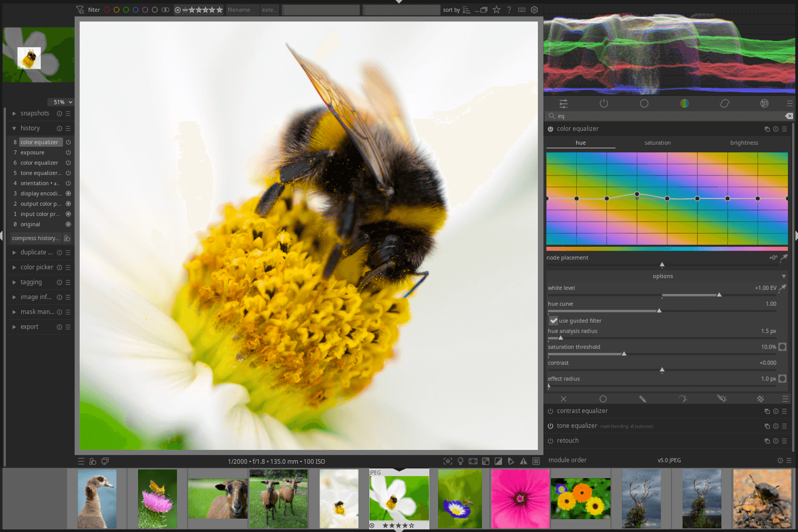798x532 pixels.
Task: Click the clear search text icon
Action: (x=788, y=116)
